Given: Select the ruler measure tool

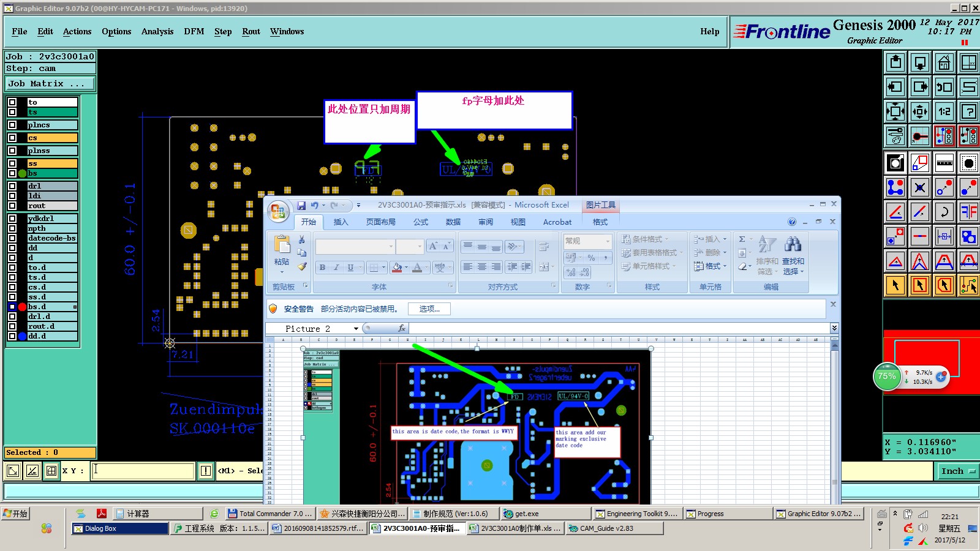Looking at the screenshot, I should 944,163.
